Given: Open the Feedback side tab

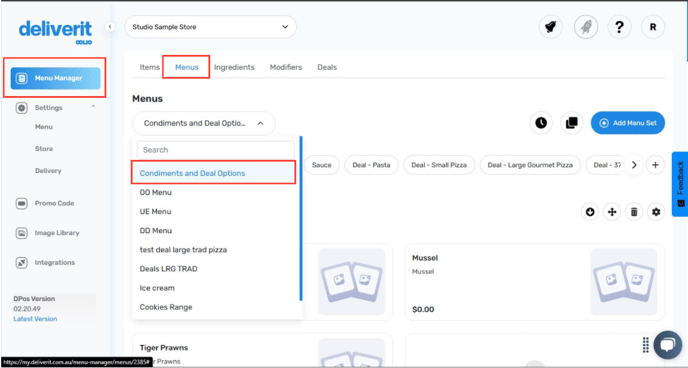Looking at the screenshot, I should (680, 184).
